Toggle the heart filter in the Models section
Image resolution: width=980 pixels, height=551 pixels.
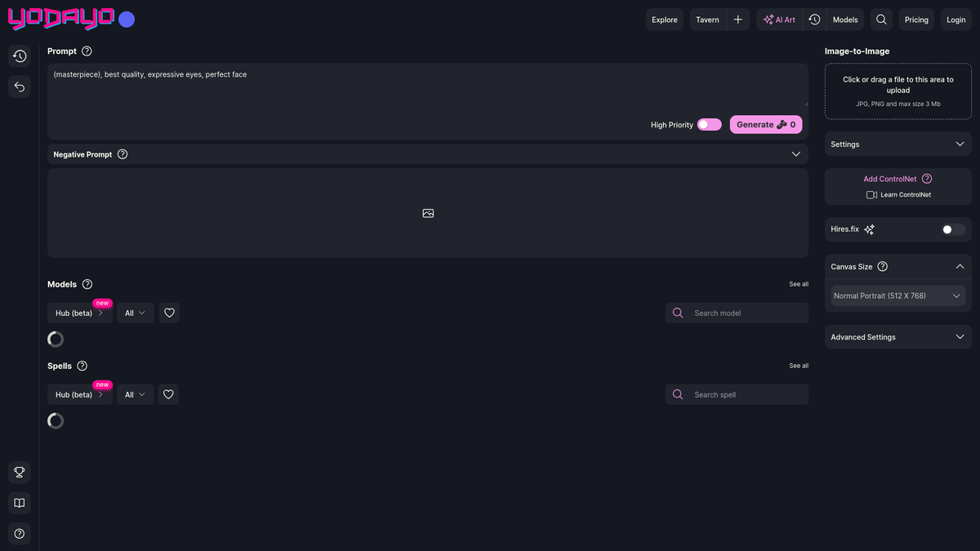coord(169,313)
